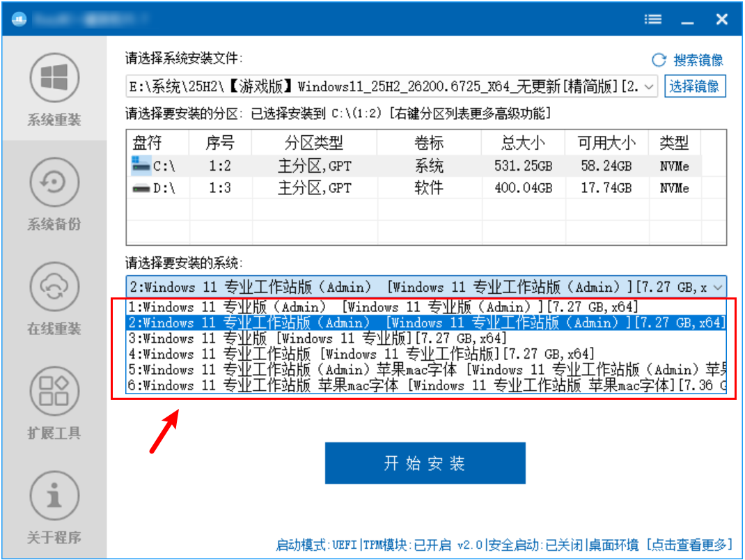Image resolution: width=745 pixels, height=560 pixels.
Task: Click the 开始安装 button
Action: [x=425, y=463]
